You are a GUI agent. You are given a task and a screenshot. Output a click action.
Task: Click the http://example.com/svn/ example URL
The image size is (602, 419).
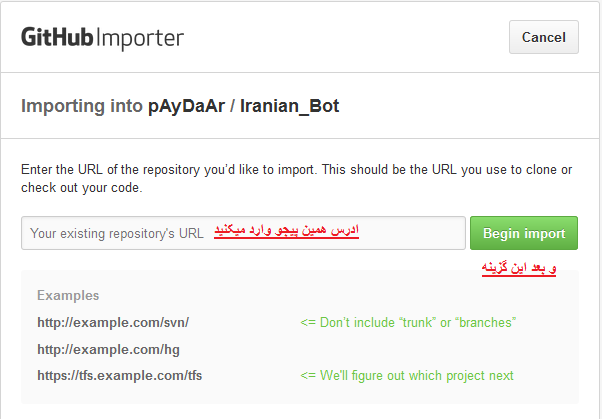click(113, 323)
